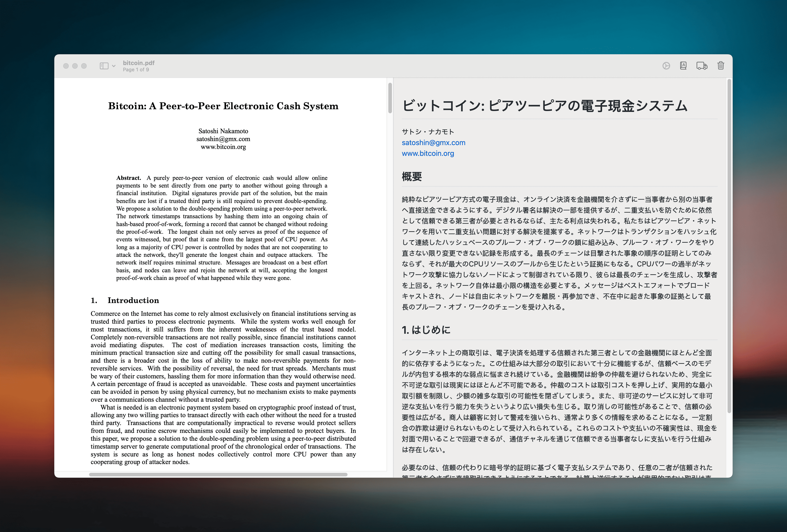Click the 1. はじめに section heading
Image resolution: width=787 pixels, height=532 pixels.
(x=426, y=329)
